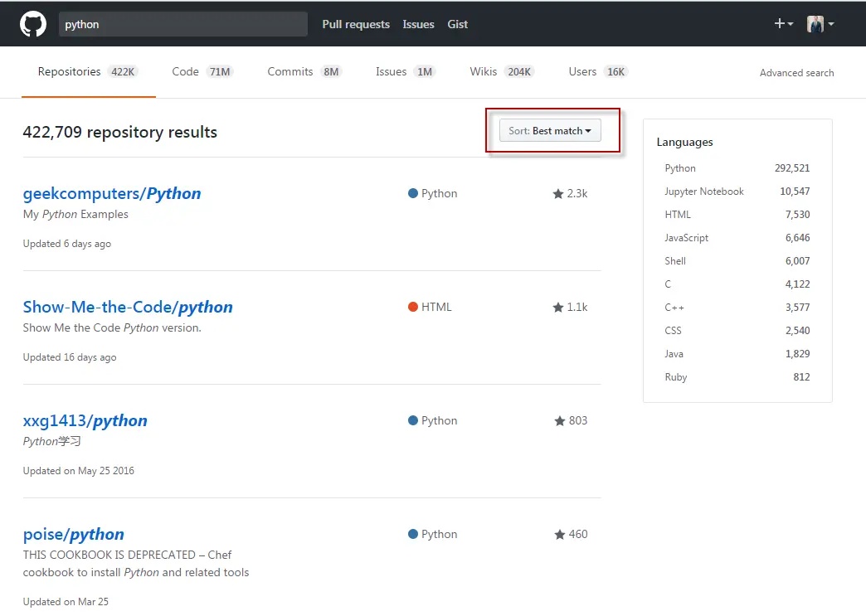Screen dimensions: 866x616
Task: Filter results by C language
Action: (x=737, y=284)
